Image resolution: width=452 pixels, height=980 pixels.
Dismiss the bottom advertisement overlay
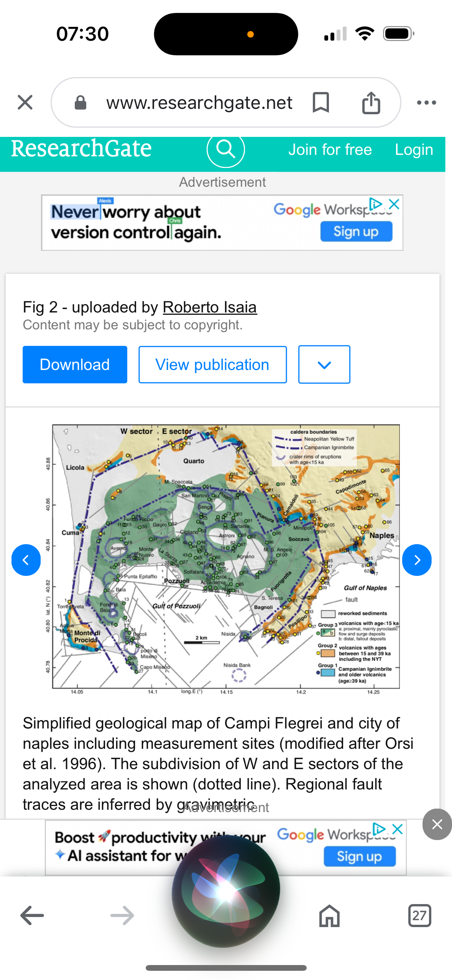tap(437, 824)
